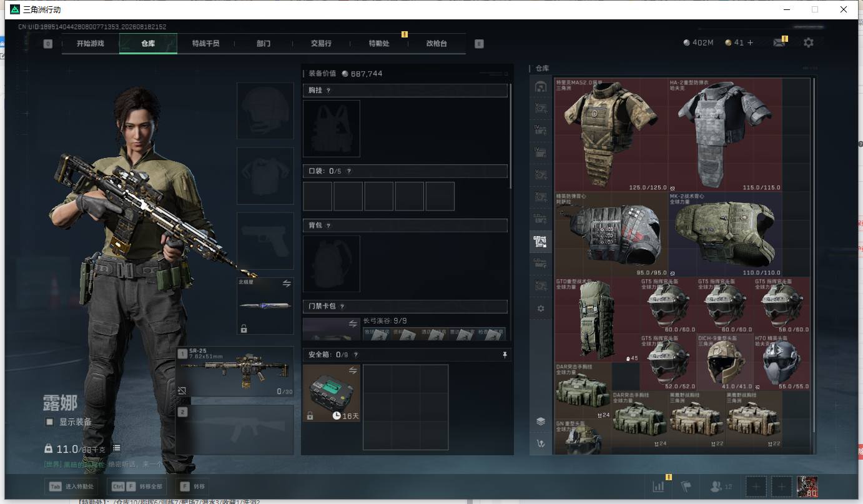Click the E key hint right of tabs
This screenshot has width=863, height=504.
point(479,44)
